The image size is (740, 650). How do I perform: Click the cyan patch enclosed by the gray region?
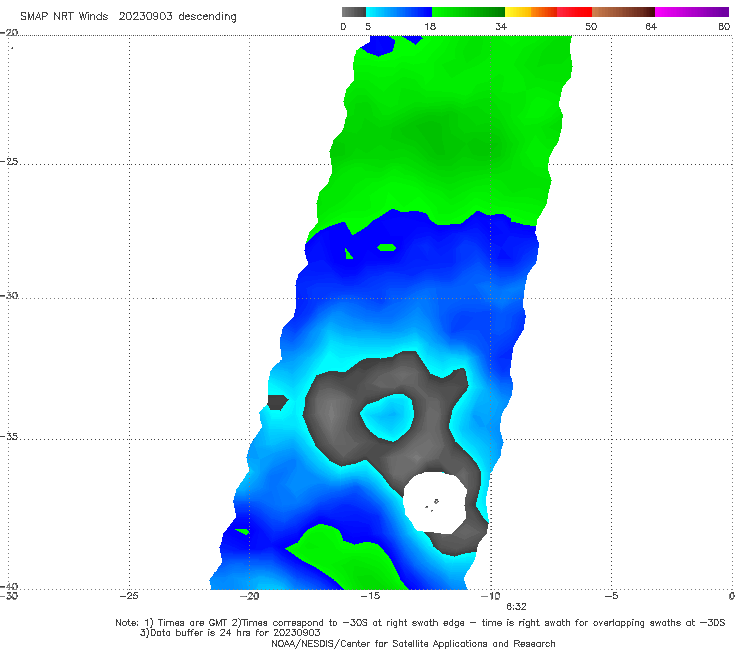[388, 417]
